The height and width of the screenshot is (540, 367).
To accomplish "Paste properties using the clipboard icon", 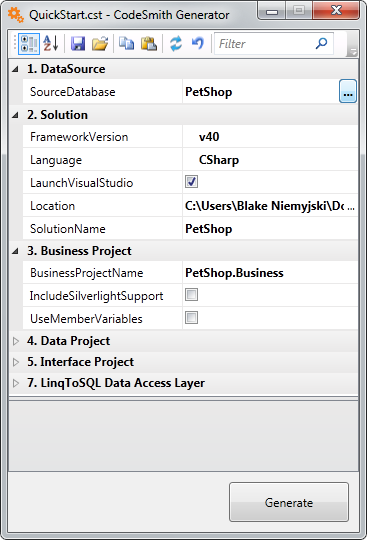I will pos(149,44).
